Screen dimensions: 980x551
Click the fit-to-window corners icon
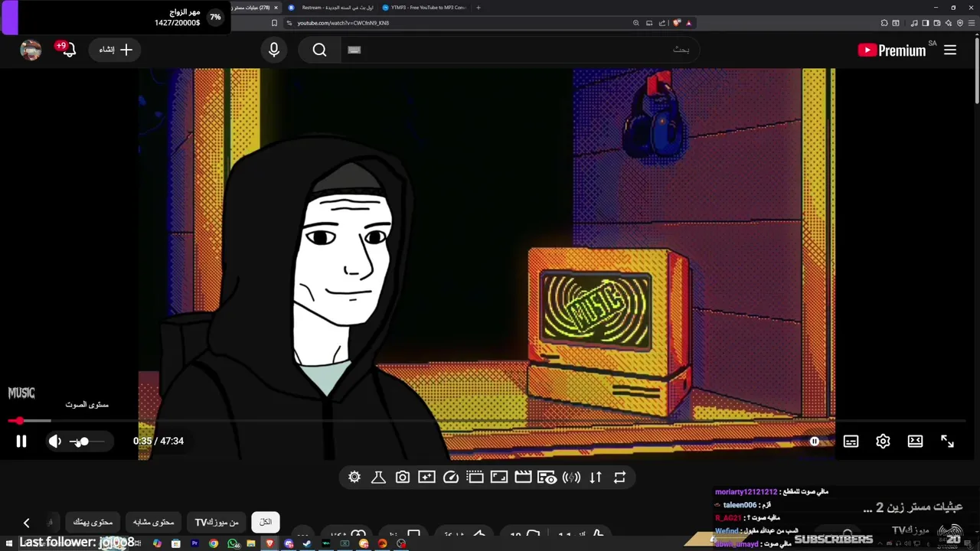499,477
